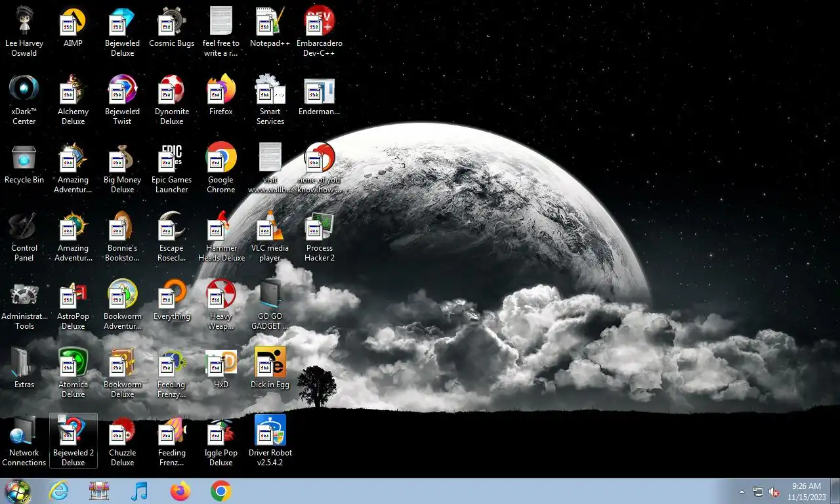Select the Heavy Weap... shortcut
The image size is (840, 504).
pyautogui.click(x=221, y=304)
